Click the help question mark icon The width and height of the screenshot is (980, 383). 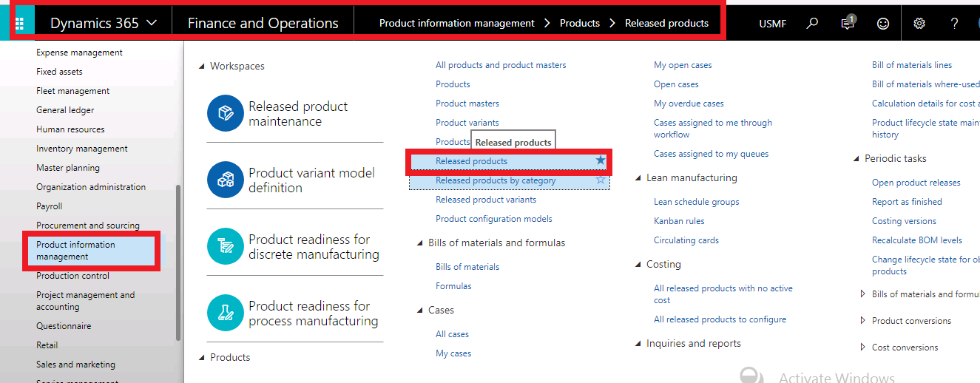[x=955, y=23]
